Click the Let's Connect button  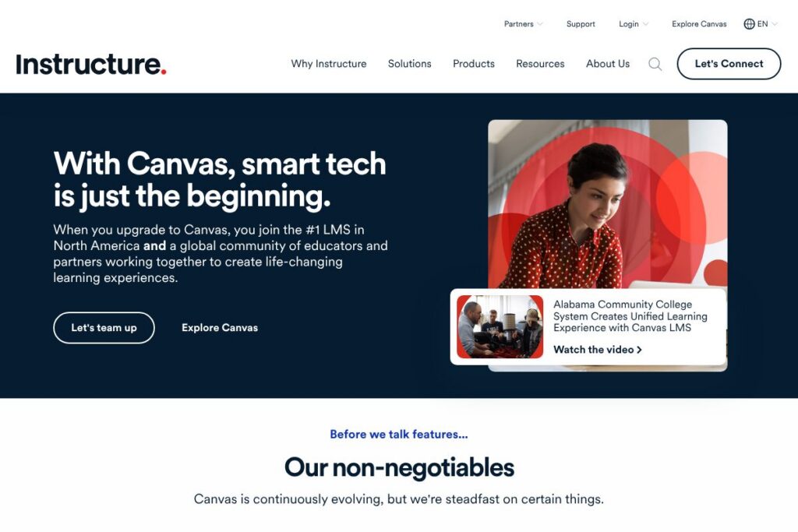pos(729,64)
